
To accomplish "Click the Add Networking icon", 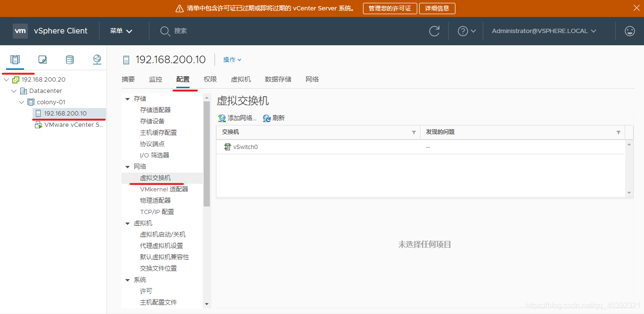I will 222,118.
